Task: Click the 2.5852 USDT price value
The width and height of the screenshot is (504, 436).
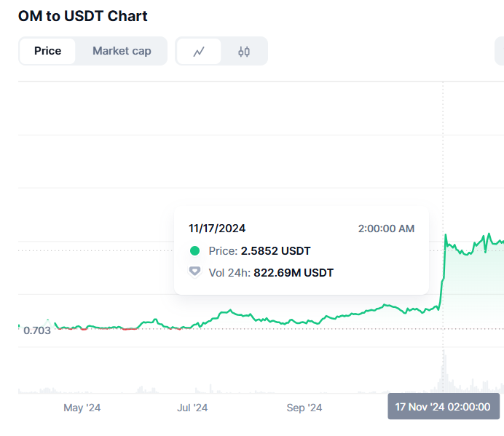Action: [x=276, y=250]
